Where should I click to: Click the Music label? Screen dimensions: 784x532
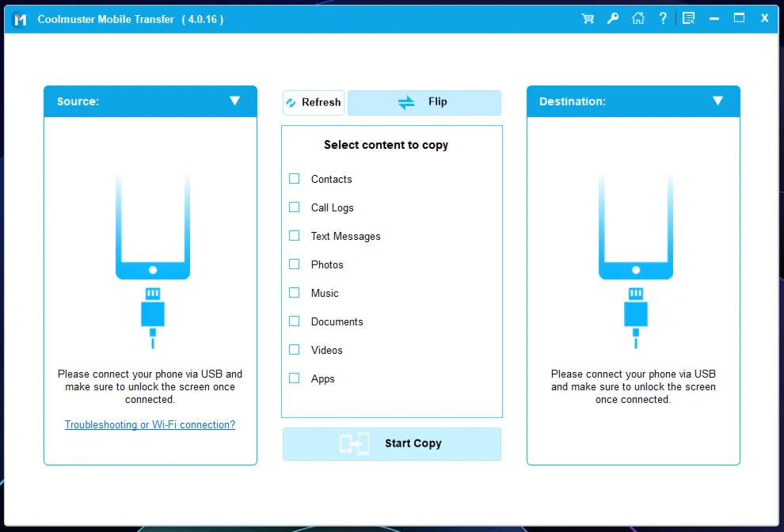click(x=325, y=293)
